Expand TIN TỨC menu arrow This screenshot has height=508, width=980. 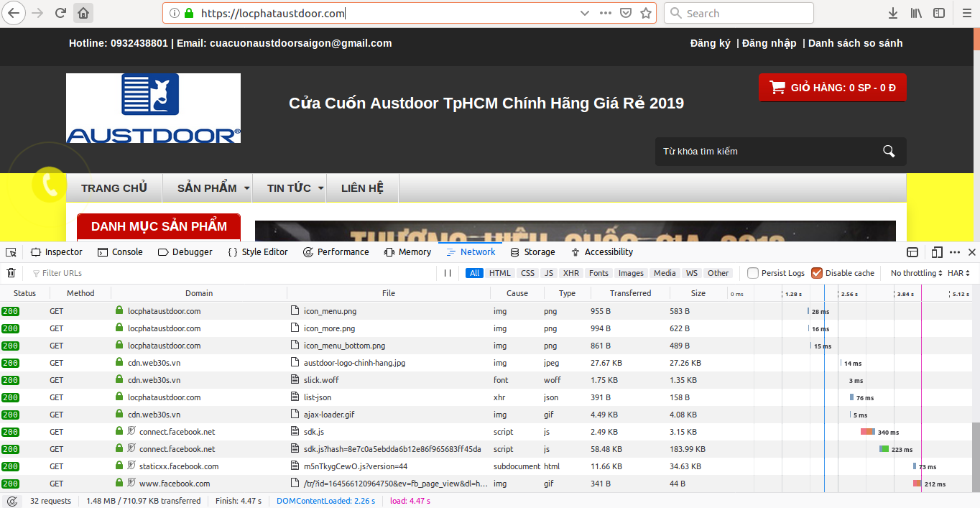(x=320, y=188)
